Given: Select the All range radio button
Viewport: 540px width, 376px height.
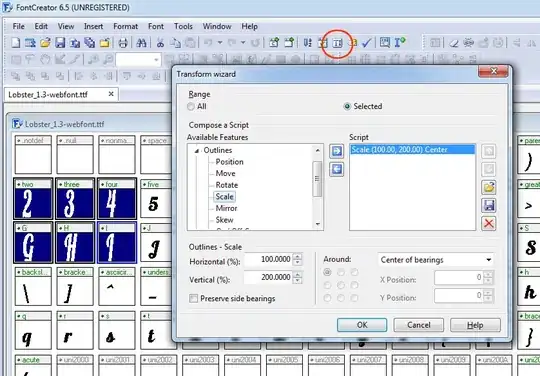Looking at the screenshot, I should 191,106.
